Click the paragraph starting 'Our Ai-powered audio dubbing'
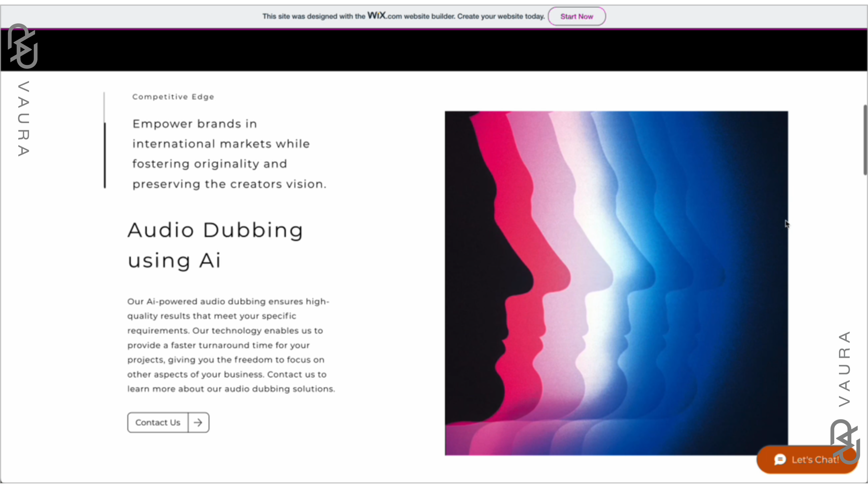This screenshot has height=488, width=868. pyautogui.click(x=231, y=345)
